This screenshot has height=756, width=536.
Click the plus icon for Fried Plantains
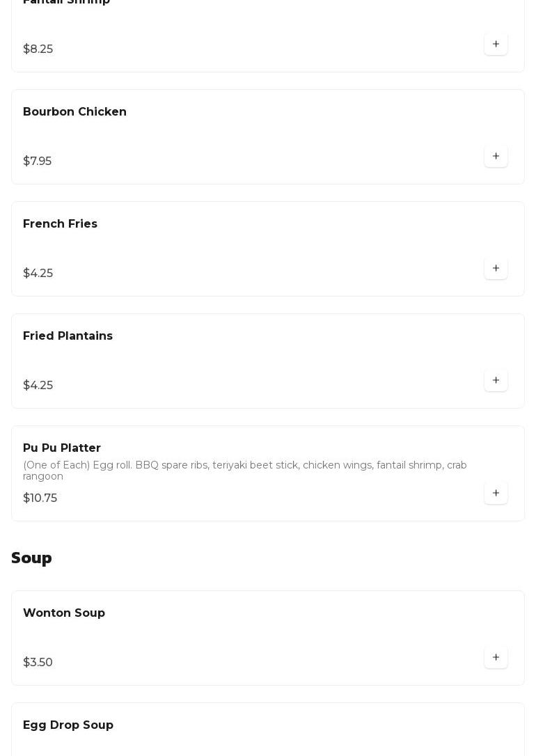[496, 380]
